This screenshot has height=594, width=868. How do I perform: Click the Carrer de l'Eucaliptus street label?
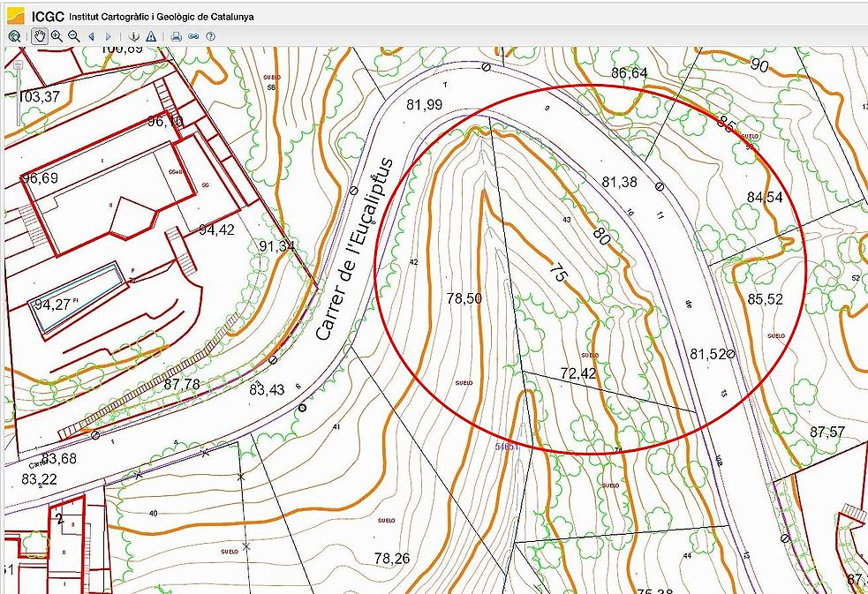pos(354,250)
